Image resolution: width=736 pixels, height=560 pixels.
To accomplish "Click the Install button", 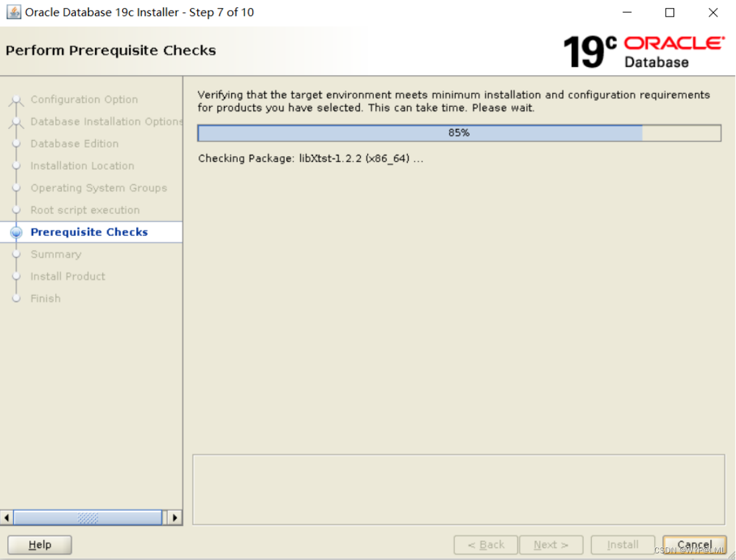I will (x=622, y=545).
